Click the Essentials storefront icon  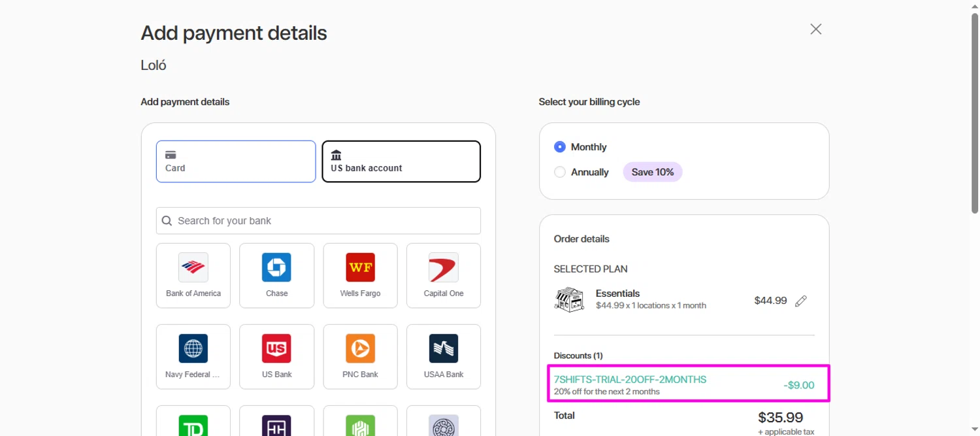click(569, 299)
